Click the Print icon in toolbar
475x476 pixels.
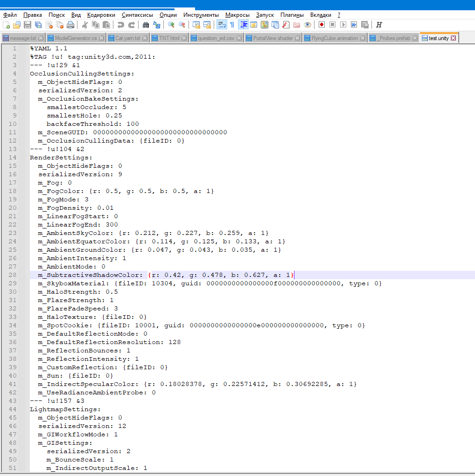[70, 25]
